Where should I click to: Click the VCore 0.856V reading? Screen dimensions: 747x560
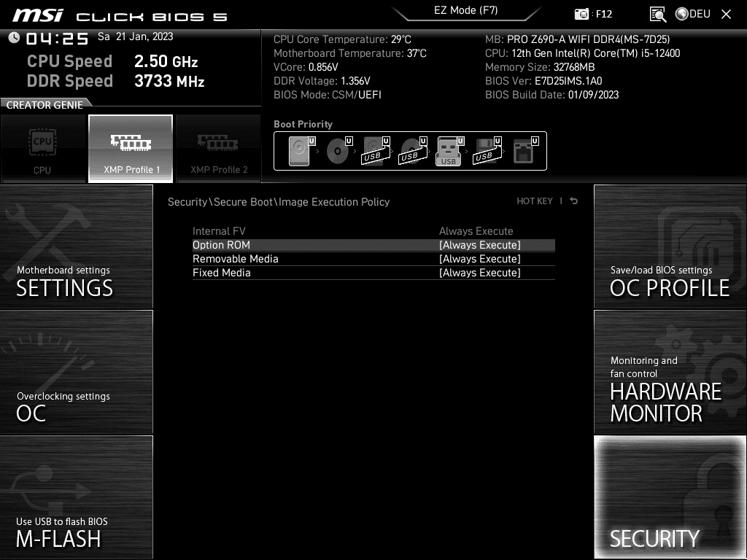[306, 67]
